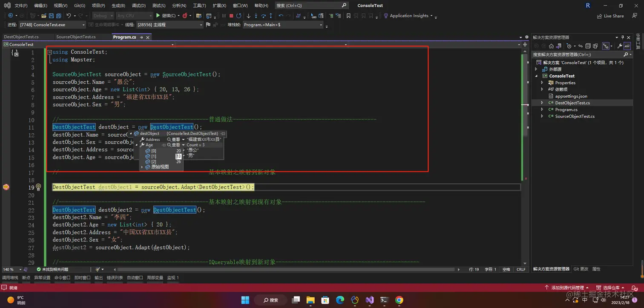Screen dimensions: 644x308
Task: Click the Step Into arrow icon
Action: coord(256,16)
